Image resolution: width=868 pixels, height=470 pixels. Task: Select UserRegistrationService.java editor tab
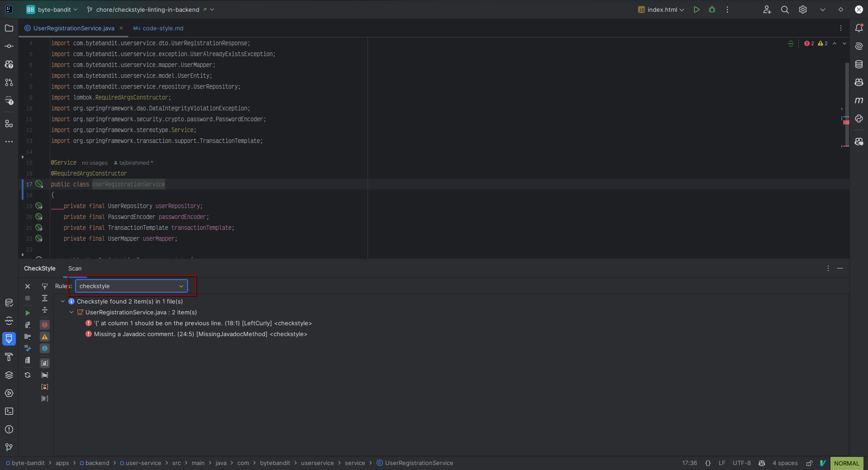point(74,28)
